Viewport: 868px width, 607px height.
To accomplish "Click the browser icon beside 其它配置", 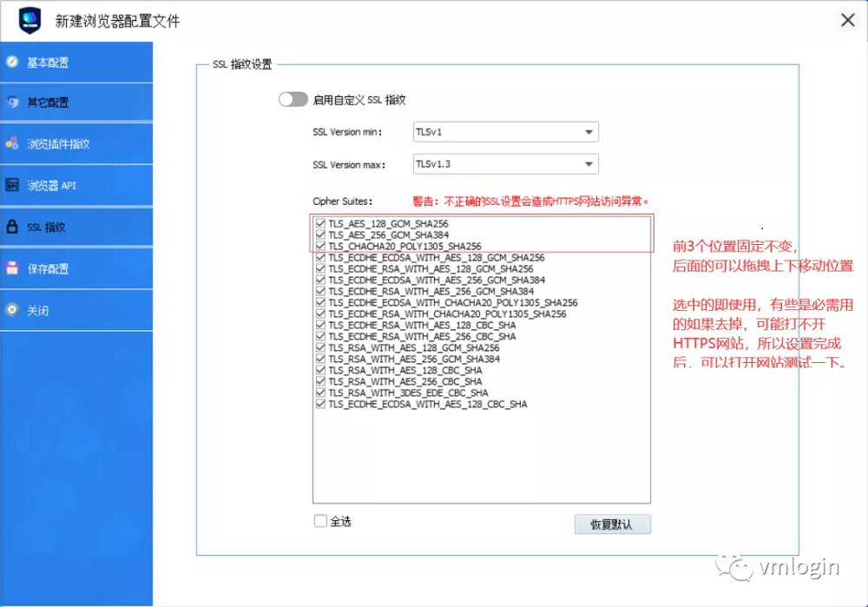I will [12, 102].
